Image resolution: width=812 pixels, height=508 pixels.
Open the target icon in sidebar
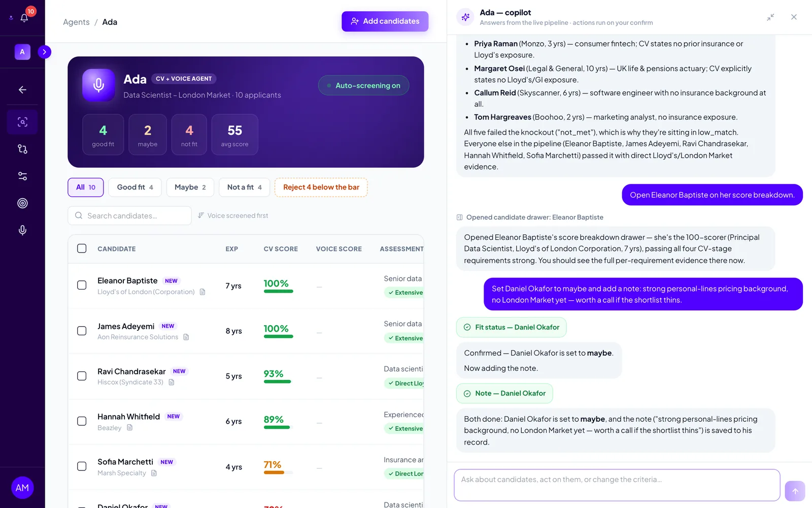(22, 203)
